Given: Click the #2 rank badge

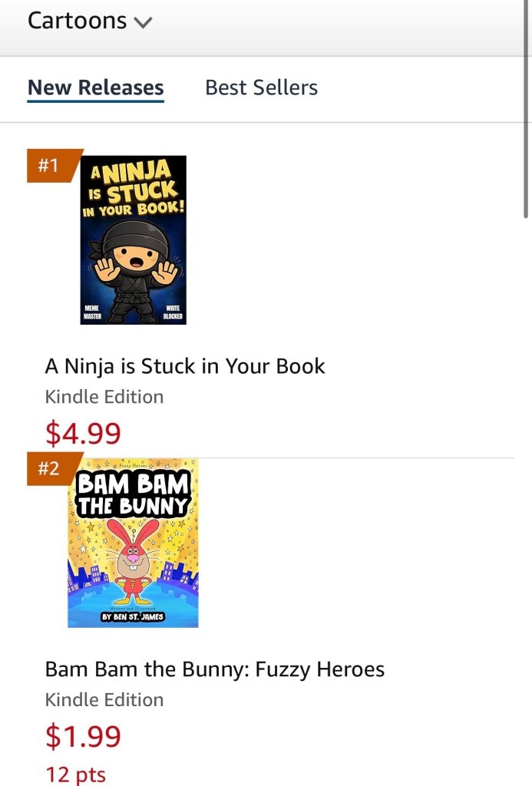Looking at the screenshot, I should pos(50,468).
